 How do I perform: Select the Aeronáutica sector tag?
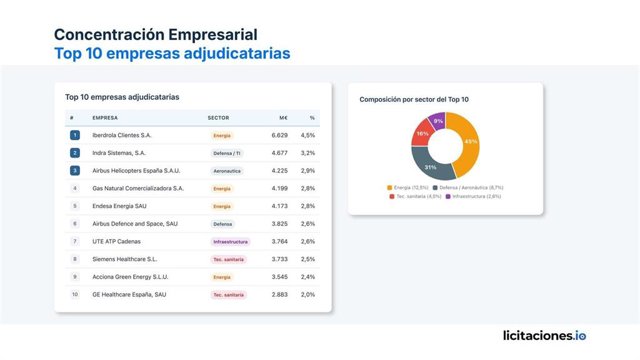tap(227, 171)
